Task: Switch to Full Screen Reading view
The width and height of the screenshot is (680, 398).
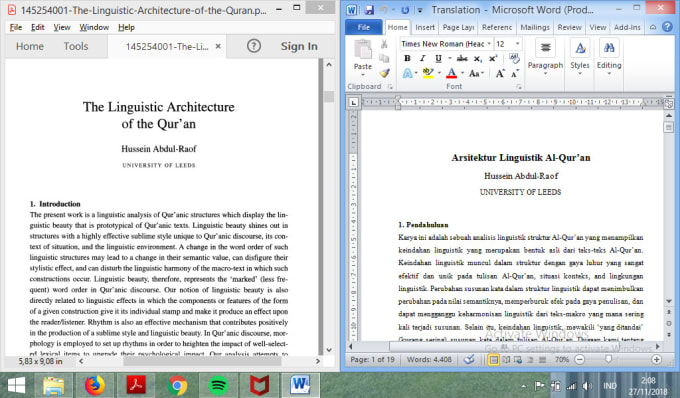Action: 506,359
